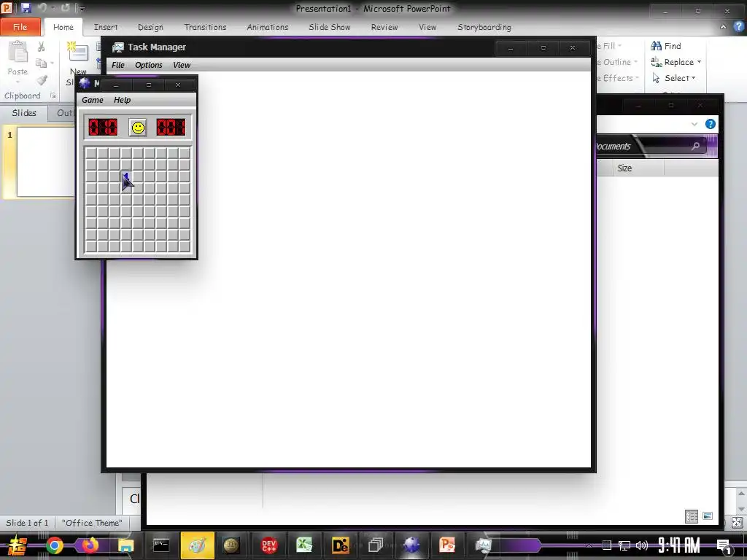Open the Slide Show ribbon tab
Viewport: 747px width, 560px height.
tap(330, 27)
